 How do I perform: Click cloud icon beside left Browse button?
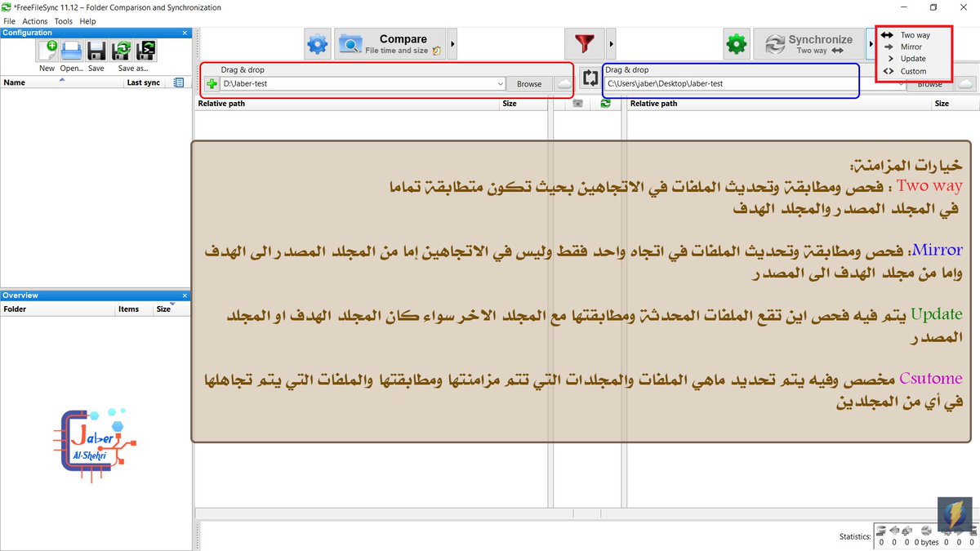[563, 84]
